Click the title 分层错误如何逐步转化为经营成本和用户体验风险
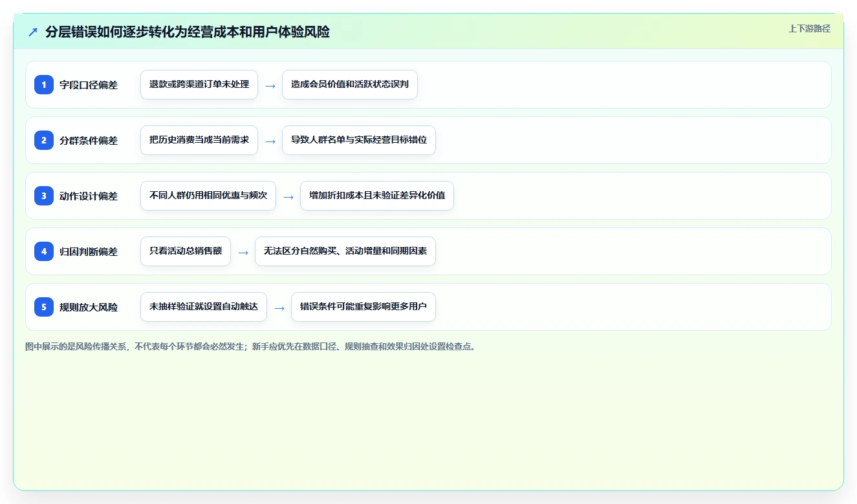Image resolution: width=857 pixels, height=504 pixels. 188,32
